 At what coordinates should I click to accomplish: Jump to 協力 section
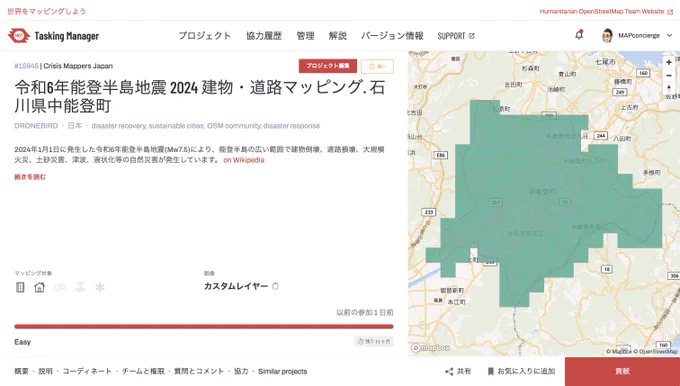(241, 371)
